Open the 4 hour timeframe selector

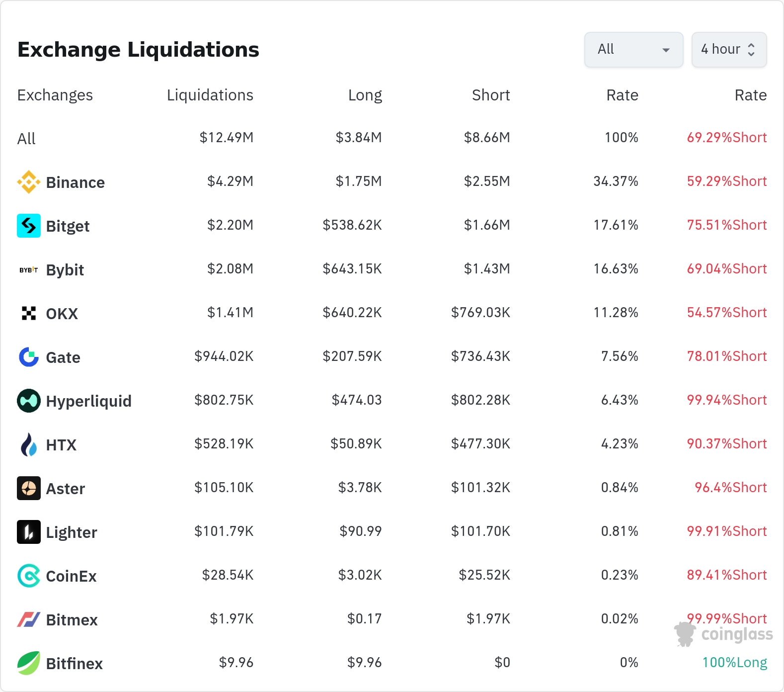tap(729, 50)
